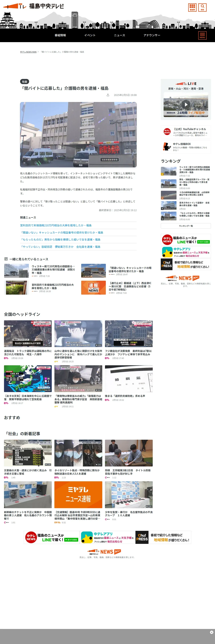Screen dimensions: 215x644
Task: Close the bottom ad banner
Action: [211, 632]
